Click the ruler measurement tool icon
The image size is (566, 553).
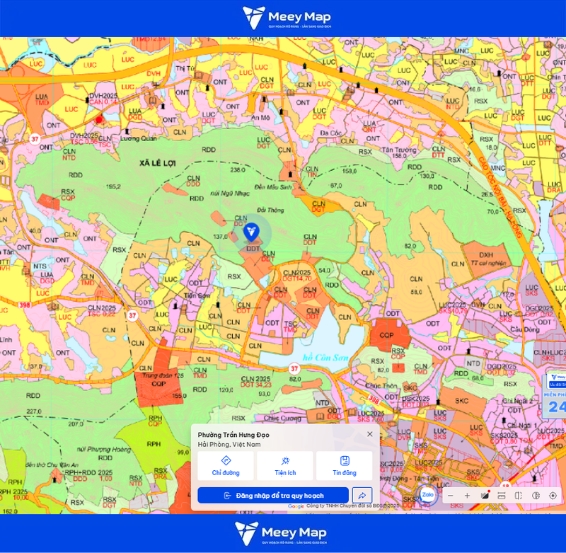pyautogui.click(x=501, y=496)
